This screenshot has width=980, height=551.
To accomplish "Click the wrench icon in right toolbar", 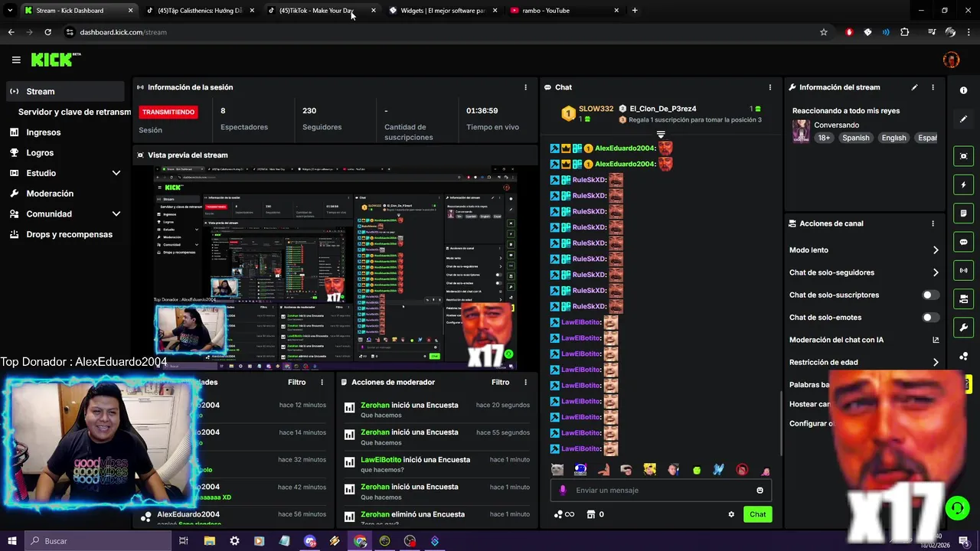I will point(963,328).
